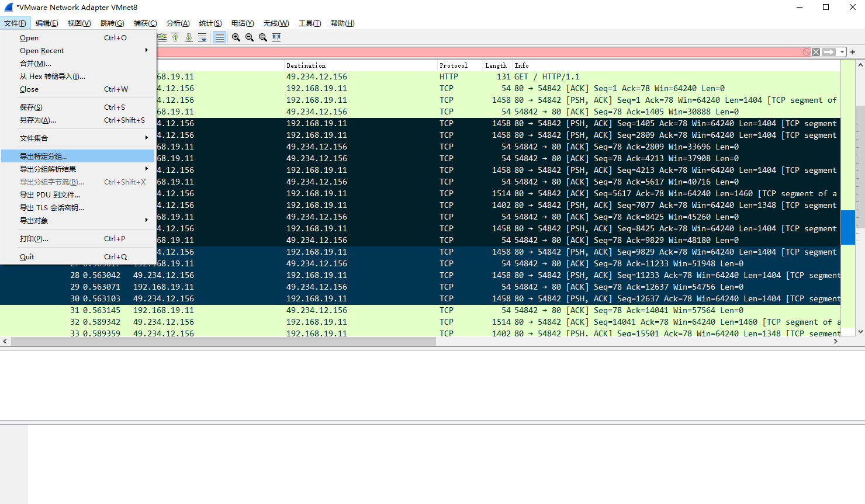
Task: Open the 统计 menu
Action: [210, 23]
